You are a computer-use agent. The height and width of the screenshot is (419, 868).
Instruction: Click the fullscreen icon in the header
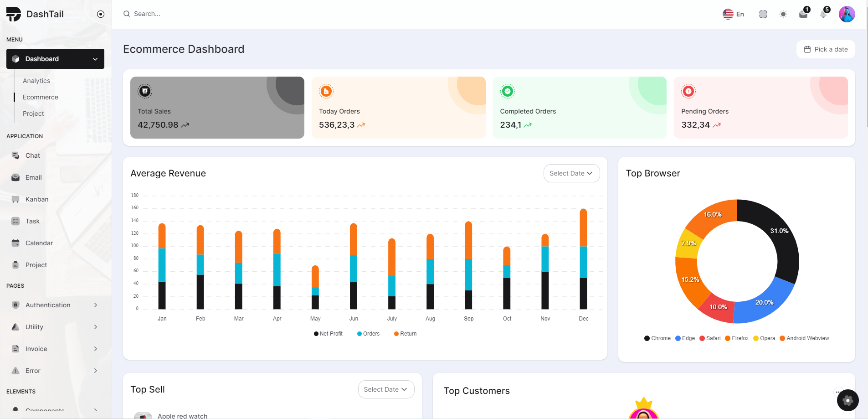tap(763, 14)
